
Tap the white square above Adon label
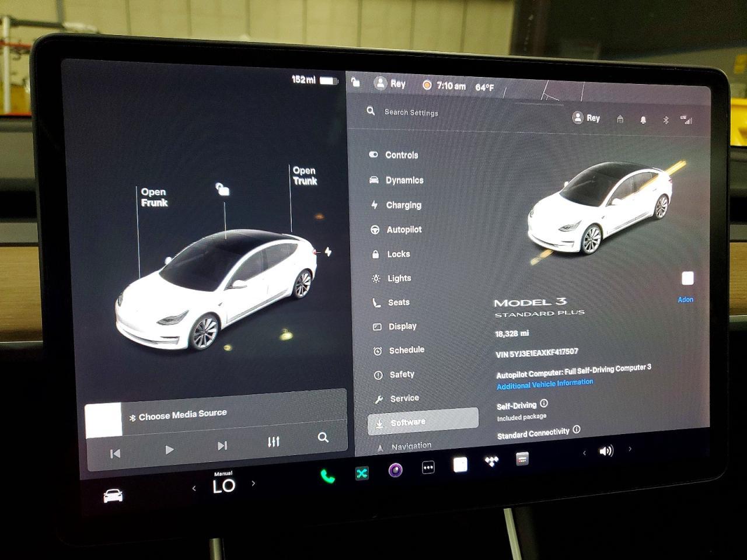(687, 278)
